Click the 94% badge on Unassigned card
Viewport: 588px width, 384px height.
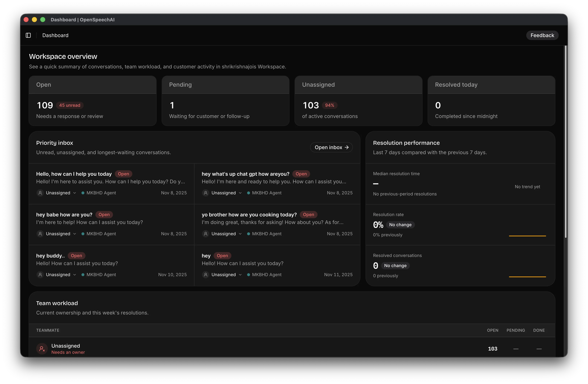[330, 105]
